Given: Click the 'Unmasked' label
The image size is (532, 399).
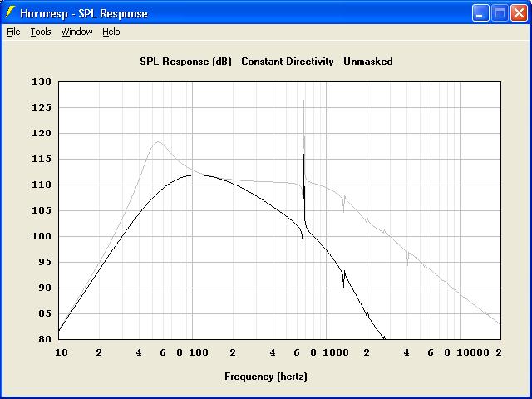Looking at the screenshot, I should point(368,62).
